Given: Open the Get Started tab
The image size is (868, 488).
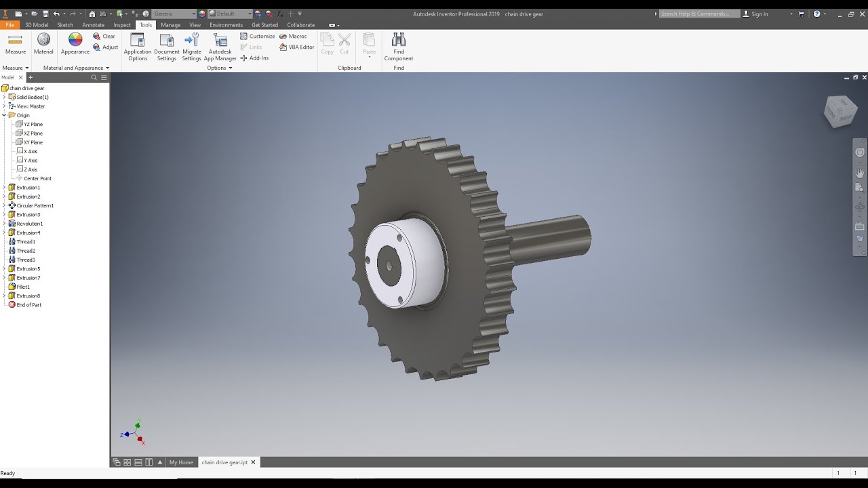Looking at the screenshot, I should click(x=265, y=25).
